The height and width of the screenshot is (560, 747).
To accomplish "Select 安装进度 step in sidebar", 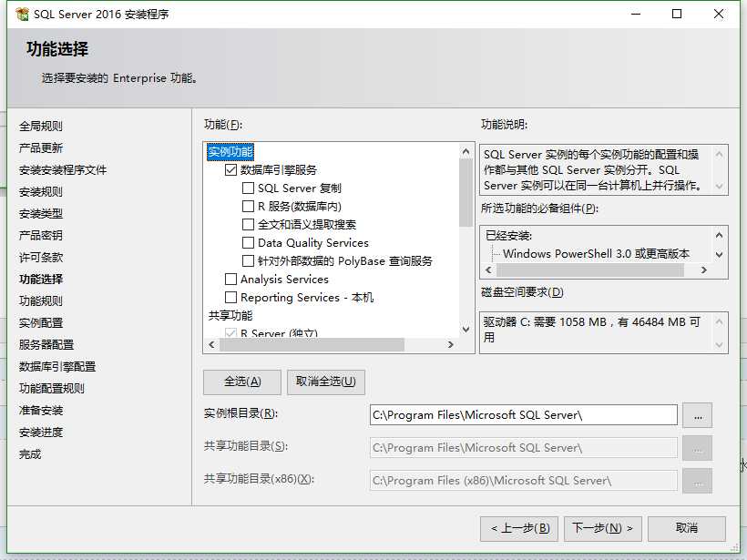I will click(41, 433).
